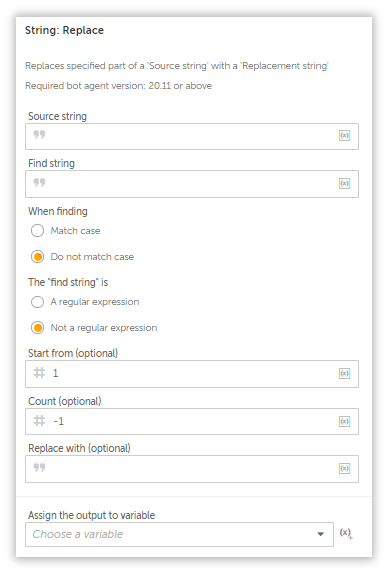Viewport: 388px width, 574px height.
Task: Insert variable icon in Replace with field
Action: tap(344, 469)
